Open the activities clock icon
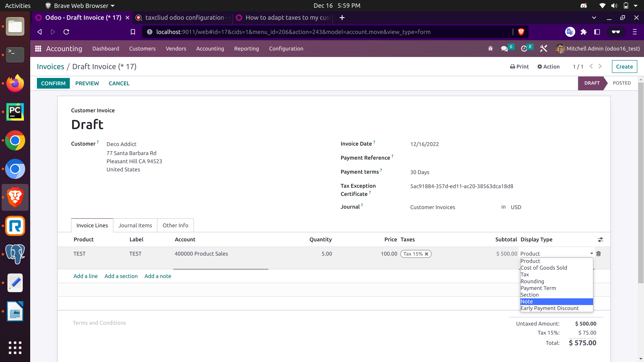This screenshot has height=362, width=644. click(524, 48)
